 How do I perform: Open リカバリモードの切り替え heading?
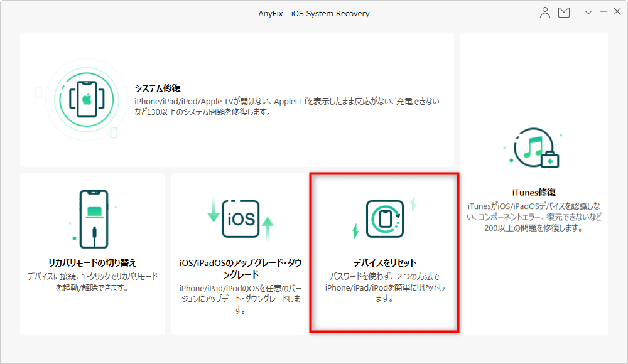pyautogui.click(x=92, y=263)
